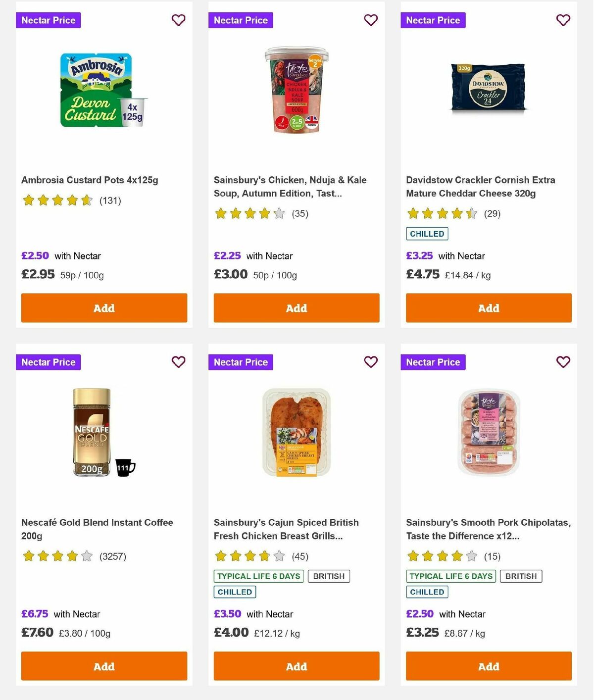
Task: Open the Nectar Price badge on Nescafé coffee
Action: (48, 362)
